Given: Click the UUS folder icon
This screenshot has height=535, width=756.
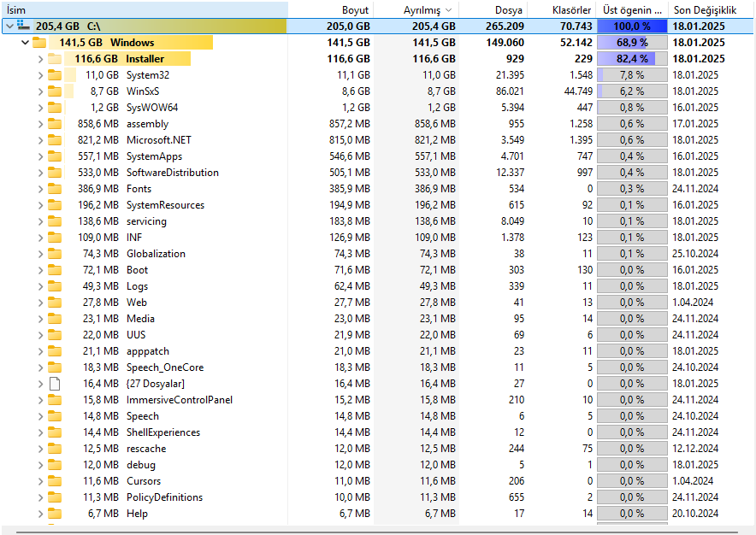Looking at the screenshot, I should click(x=55, y=335).
